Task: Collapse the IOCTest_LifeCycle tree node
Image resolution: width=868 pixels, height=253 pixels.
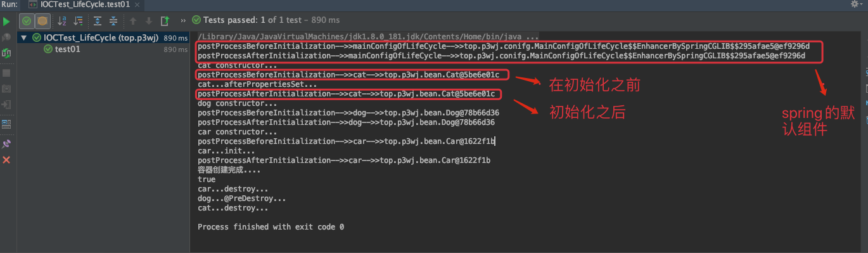Action: [24, 38]
